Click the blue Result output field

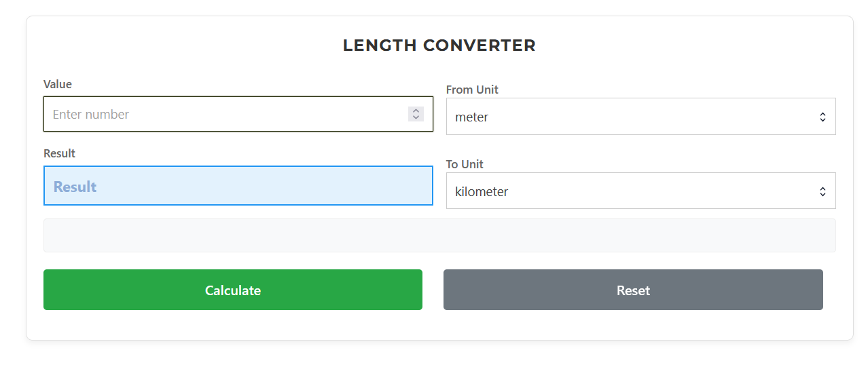tap(238, 186)
